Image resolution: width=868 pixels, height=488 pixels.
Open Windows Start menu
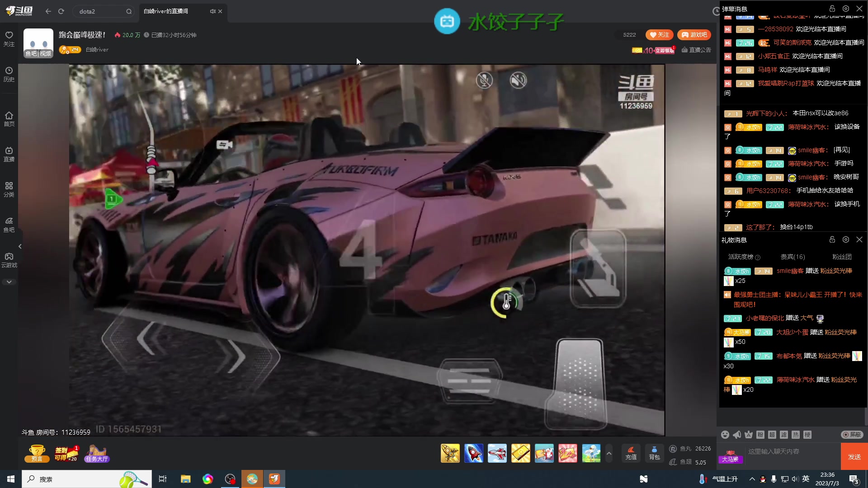click(11, 479)
